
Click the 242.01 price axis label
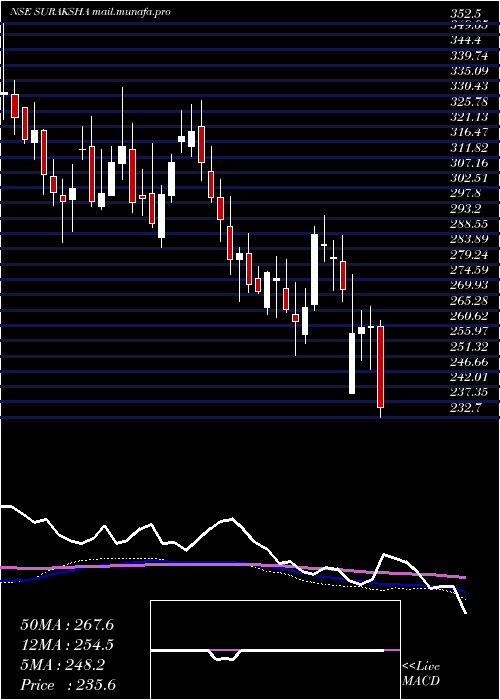click(x=470, y=378)
